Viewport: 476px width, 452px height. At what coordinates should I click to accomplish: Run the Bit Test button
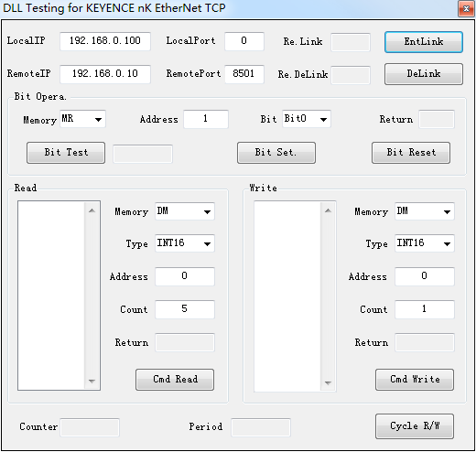point(66,153)
